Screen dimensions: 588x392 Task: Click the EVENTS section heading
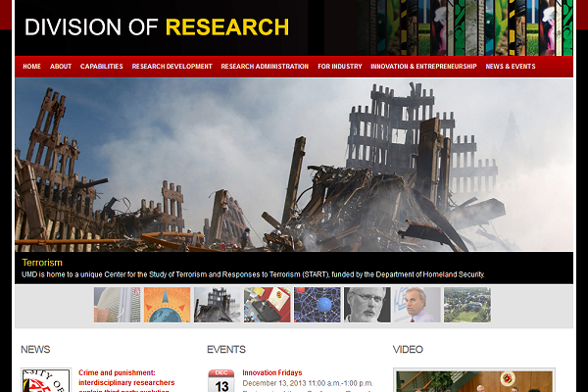[x=226, y=350]
